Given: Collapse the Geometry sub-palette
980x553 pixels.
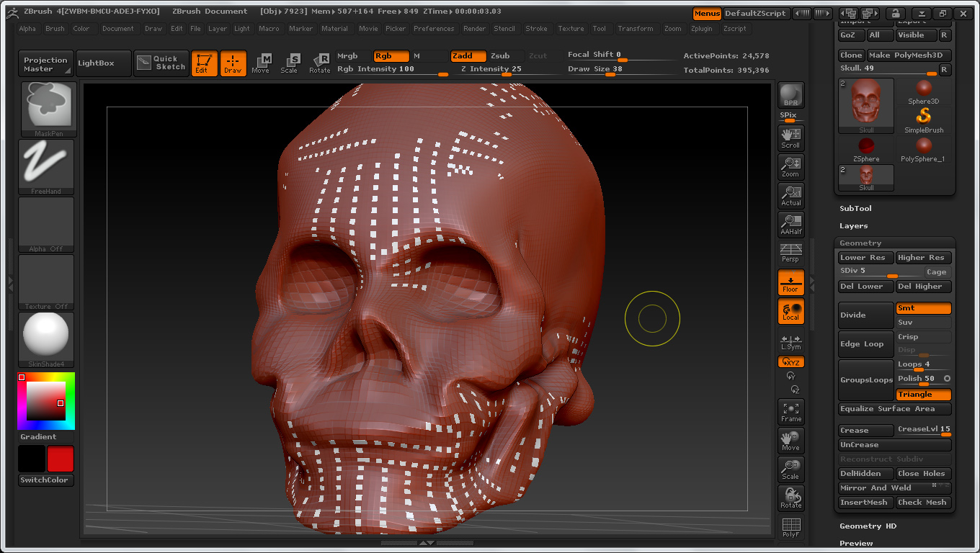Looking at the screenshot, I should [860, 243].
